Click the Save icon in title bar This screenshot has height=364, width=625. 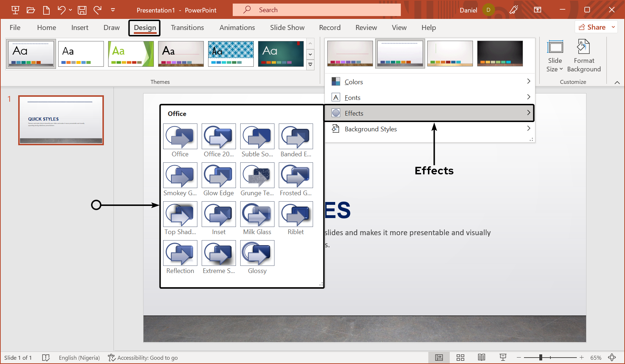[82, 10]
